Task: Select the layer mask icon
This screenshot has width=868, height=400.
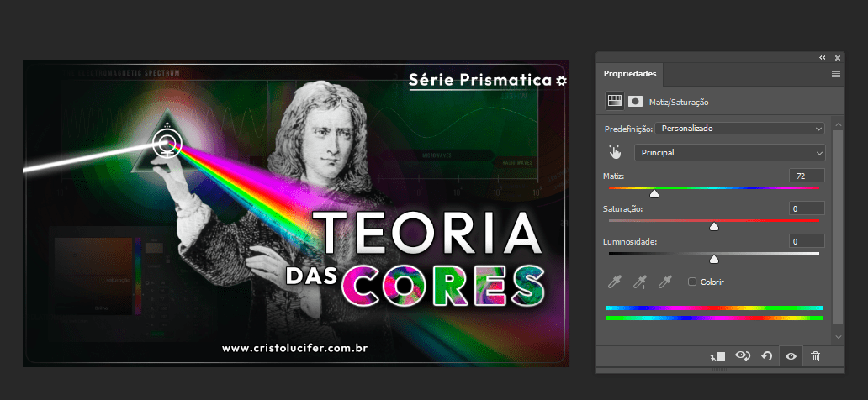Action: [636, 101]
